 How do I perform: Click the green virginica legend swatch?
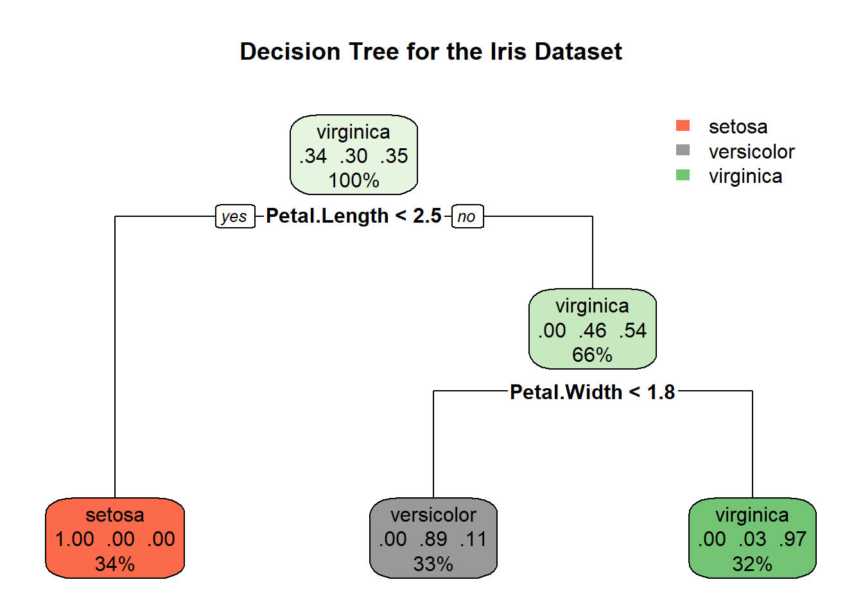point(683,175)
